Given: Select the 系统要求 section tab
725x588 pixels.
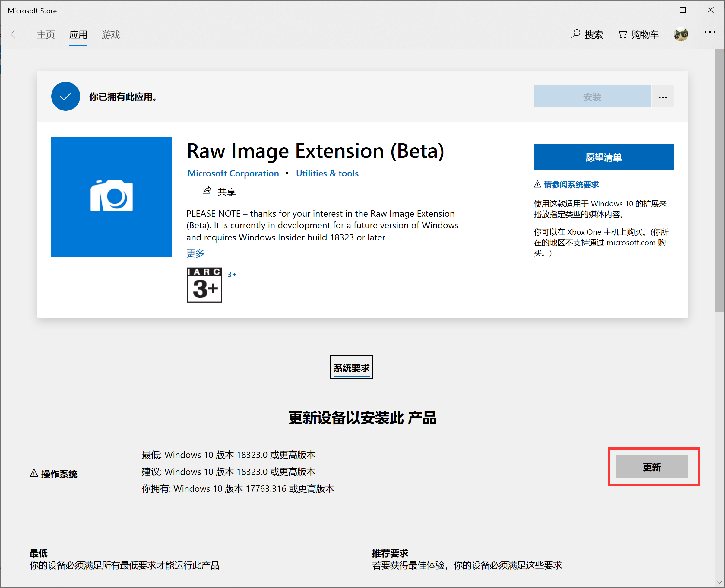Looking at the screenshot, I should (x=352, y=367).
